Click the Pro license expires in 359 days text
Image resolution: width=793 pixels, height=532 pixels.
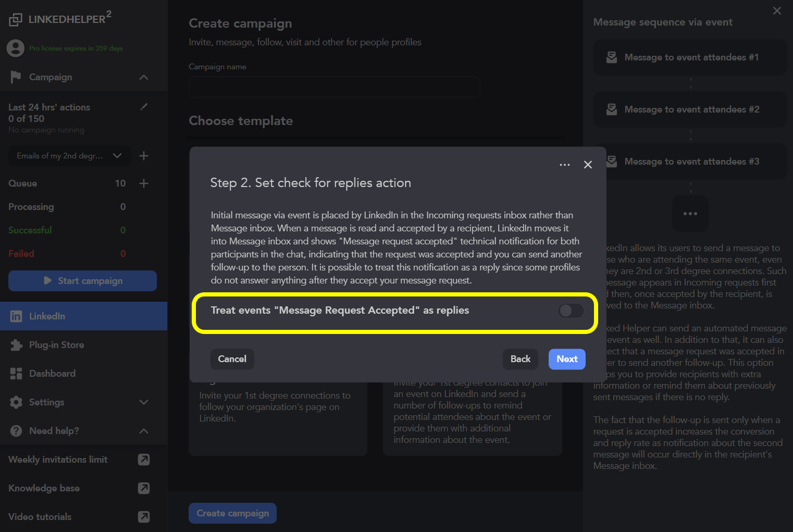point(76,48)
